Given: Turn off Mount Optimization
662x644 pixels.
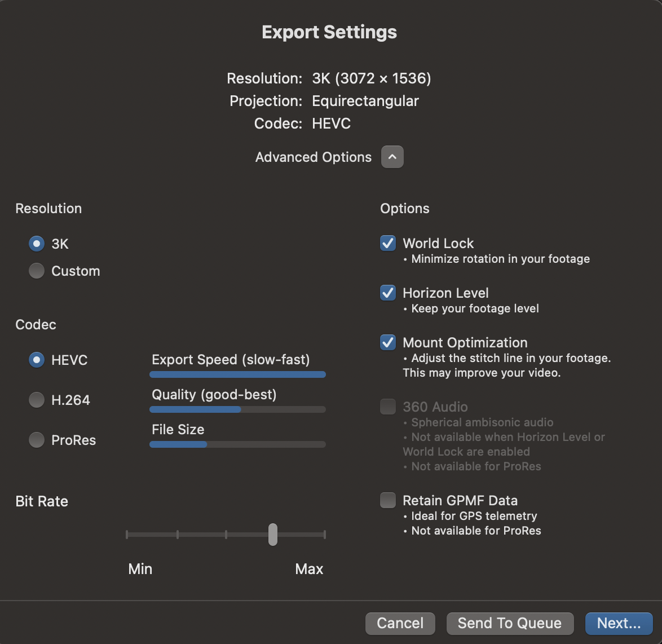Looking at the screenshot, I should coord(387,342).
